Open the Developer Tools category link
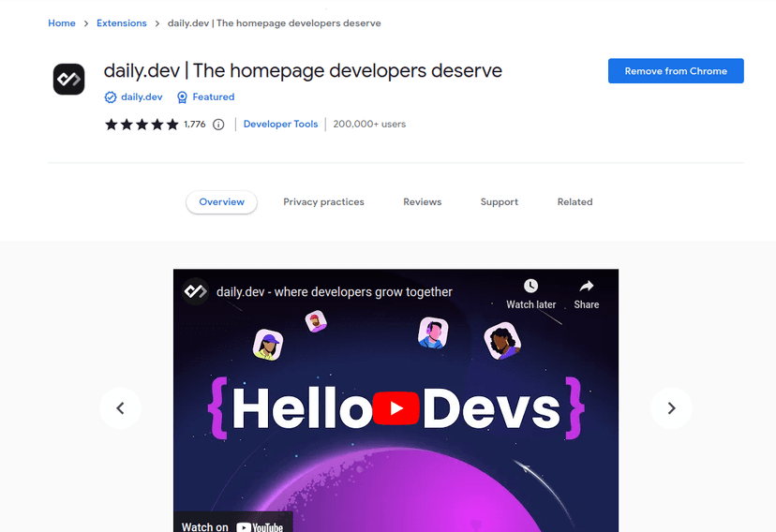 [x=280, y=124]
